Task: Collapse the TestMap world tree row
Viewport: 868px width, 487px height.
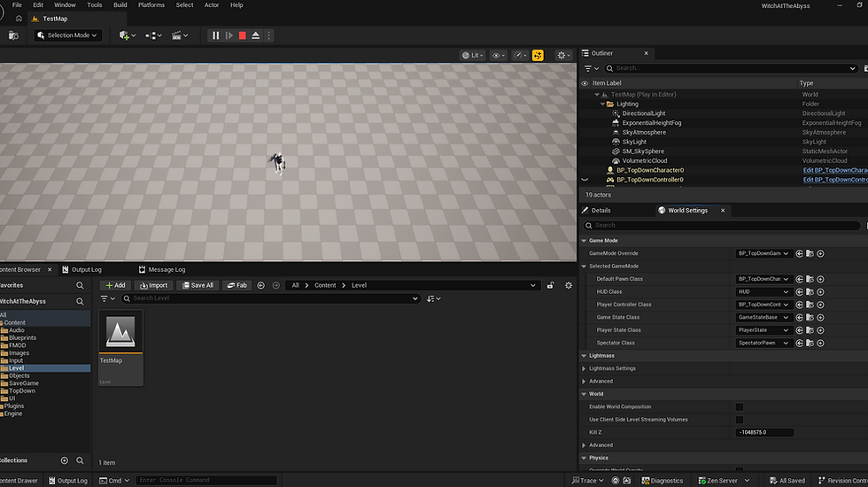Action: (x=597, y=95)
